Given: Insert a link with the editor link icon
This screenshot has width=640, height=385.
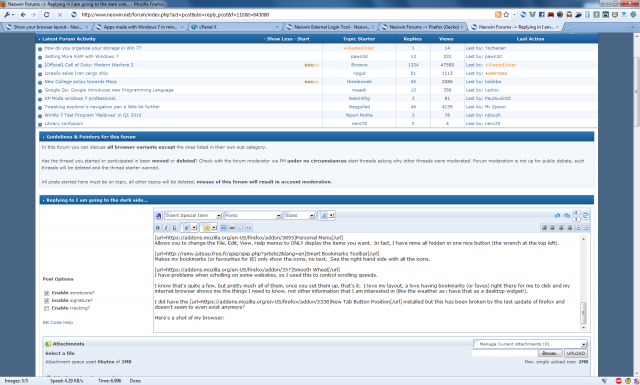Looking at the screenshot, I should 232,228.
